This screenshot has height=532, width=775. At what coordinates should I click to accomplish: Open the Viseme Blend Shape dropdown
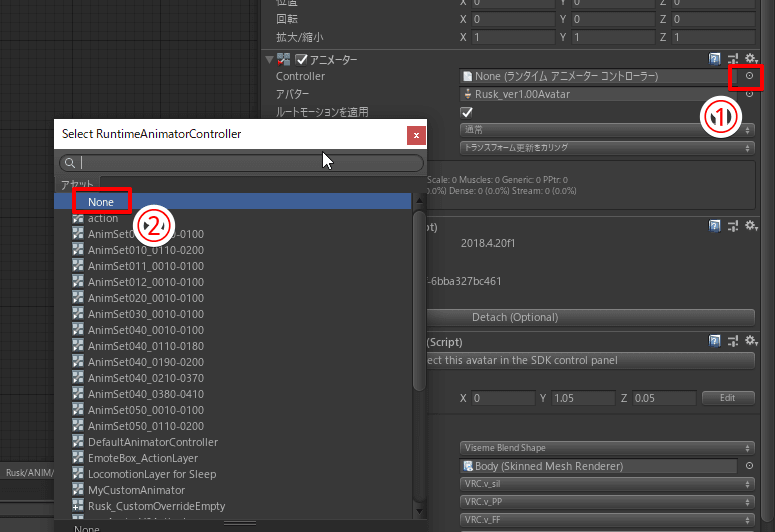click(607, 448)
